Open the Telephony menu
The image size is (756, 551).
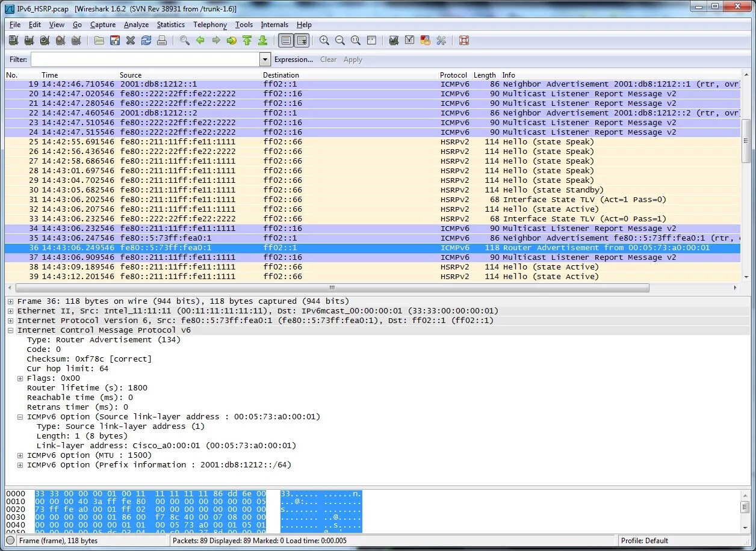[210, 25]
